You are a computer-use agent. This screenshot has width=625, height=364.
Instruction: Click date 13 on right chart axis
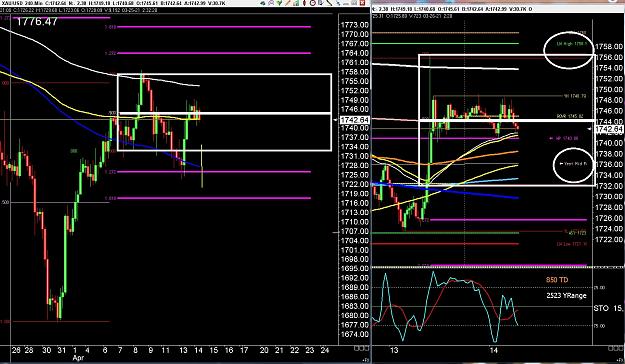tap(394, 350)
